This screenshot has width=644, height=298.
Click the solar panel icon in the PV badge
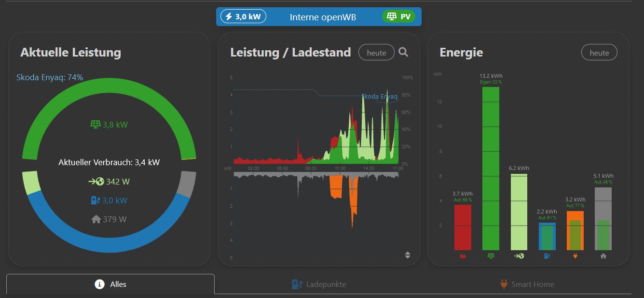392,17
